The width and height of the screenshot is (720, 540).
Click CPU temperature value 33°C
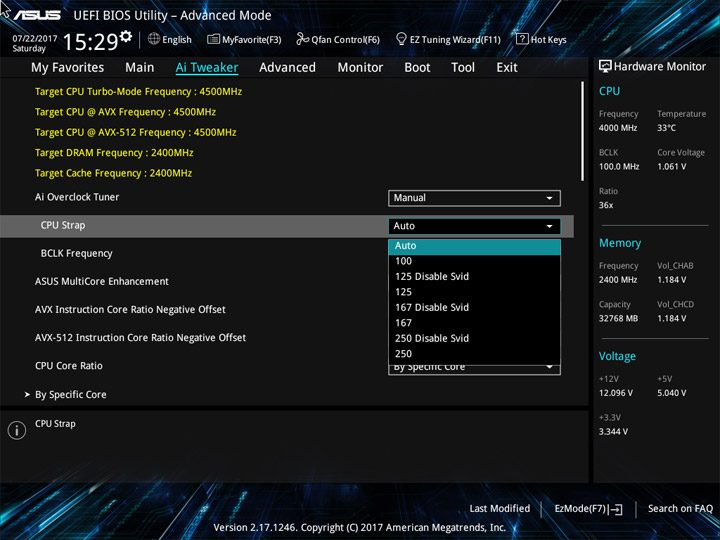[666, 128]
